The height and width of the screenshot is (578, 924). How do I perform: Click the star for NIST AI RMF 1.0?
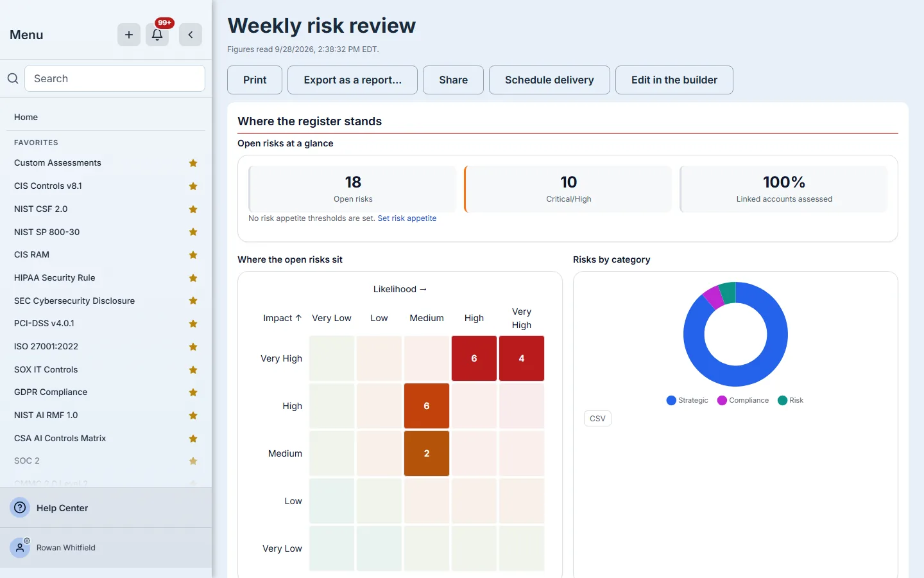click(193, 416)
